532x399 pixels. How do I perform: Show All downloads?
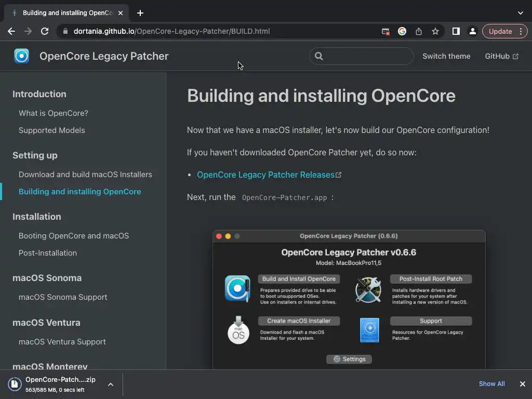[491, 384]
